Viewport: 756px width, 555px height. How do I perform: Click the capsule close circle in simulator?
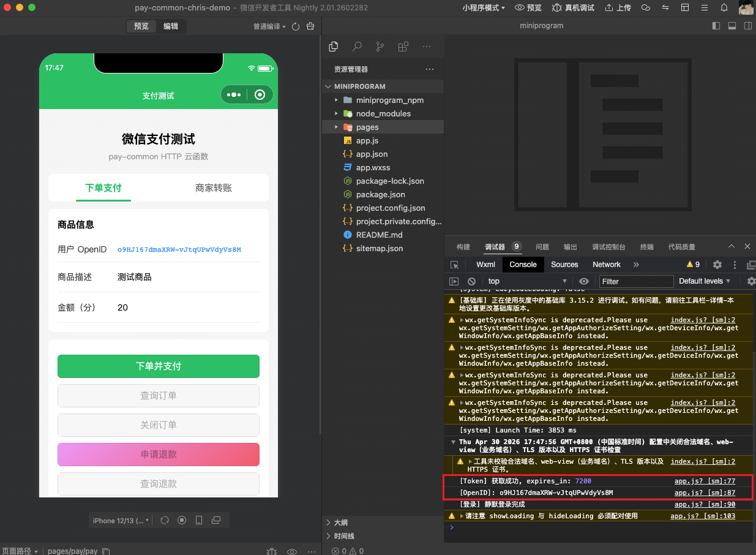point(260,94)
